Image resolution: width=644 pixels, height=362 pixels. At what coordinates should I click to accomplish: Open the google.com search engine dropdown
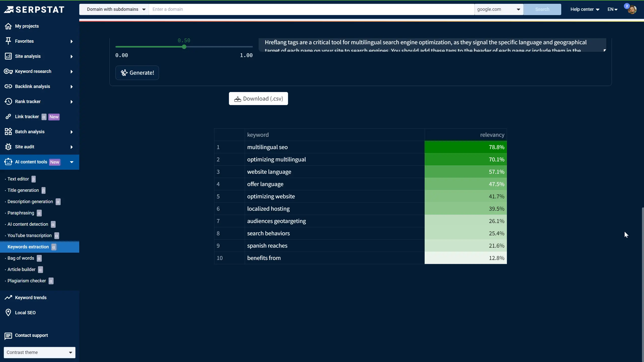click(x=499, y=9)
